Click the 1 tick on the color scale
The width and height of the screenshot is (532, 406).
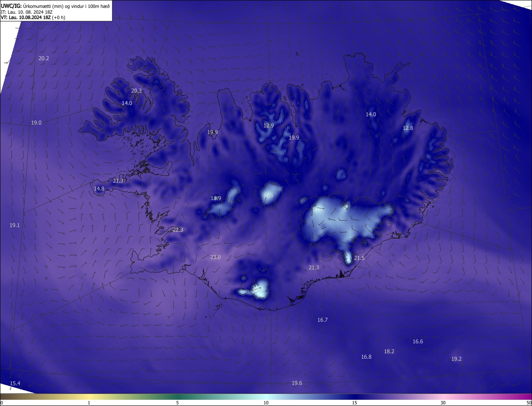tap(89, 403)
